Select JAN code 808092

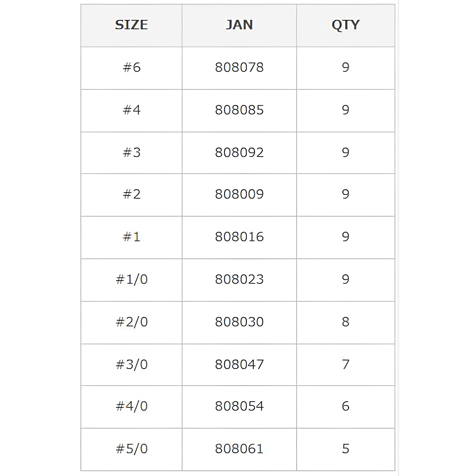tap(239, 152)
